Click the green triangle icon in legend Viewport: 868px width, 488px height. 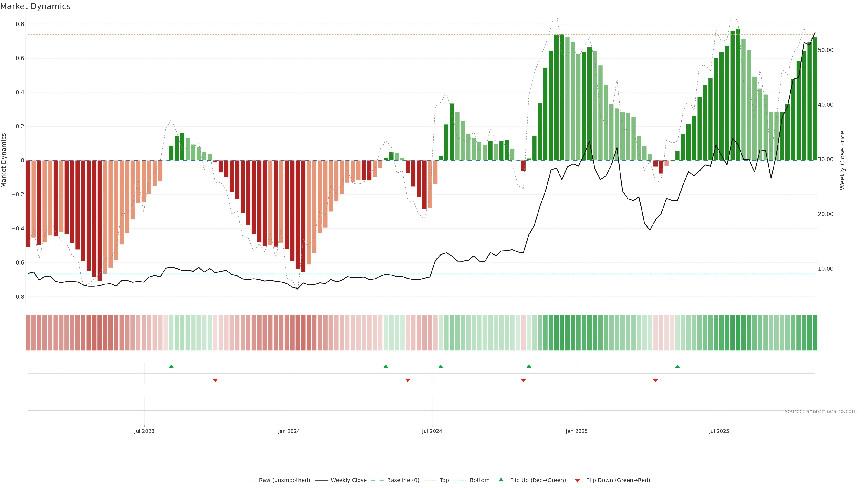[501, 480]
